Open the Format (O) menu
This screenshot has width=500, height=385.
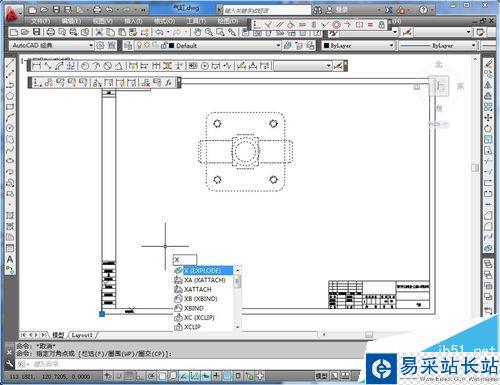(164, 21)
